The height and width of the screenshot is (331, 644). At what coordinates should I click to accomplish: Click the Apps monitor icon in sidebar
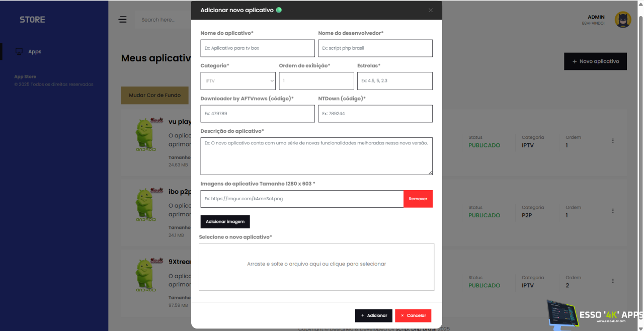19,51
